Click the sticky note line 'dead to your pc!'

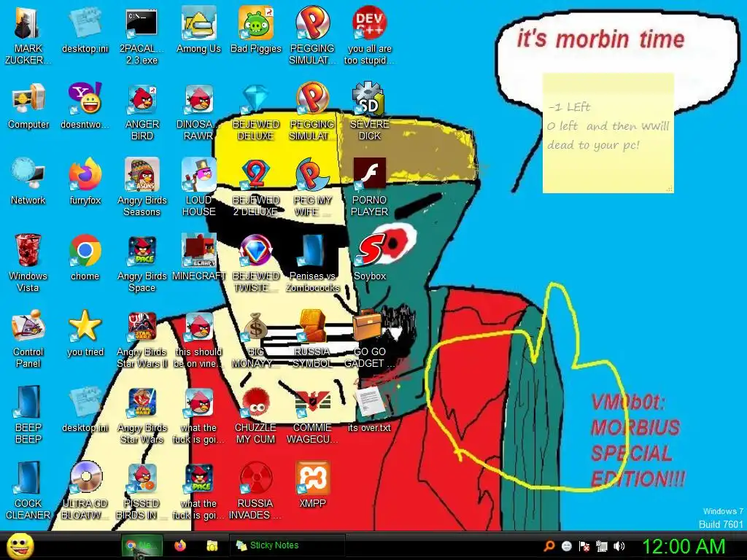593,145
